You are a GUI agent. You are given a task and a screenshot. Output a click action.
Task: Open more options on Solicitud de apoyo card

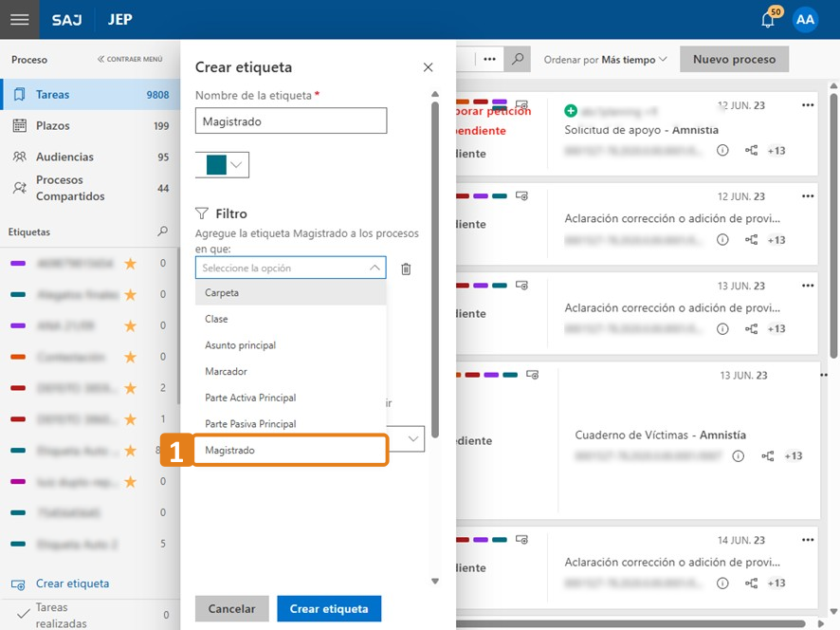[808, 105]
